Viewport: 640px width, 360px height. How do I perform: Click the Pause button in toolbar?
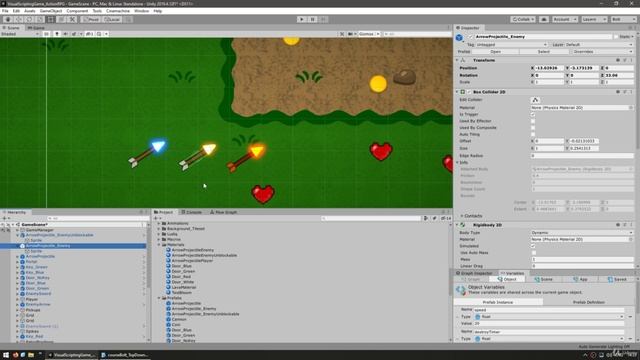click(x=312, y=19)
